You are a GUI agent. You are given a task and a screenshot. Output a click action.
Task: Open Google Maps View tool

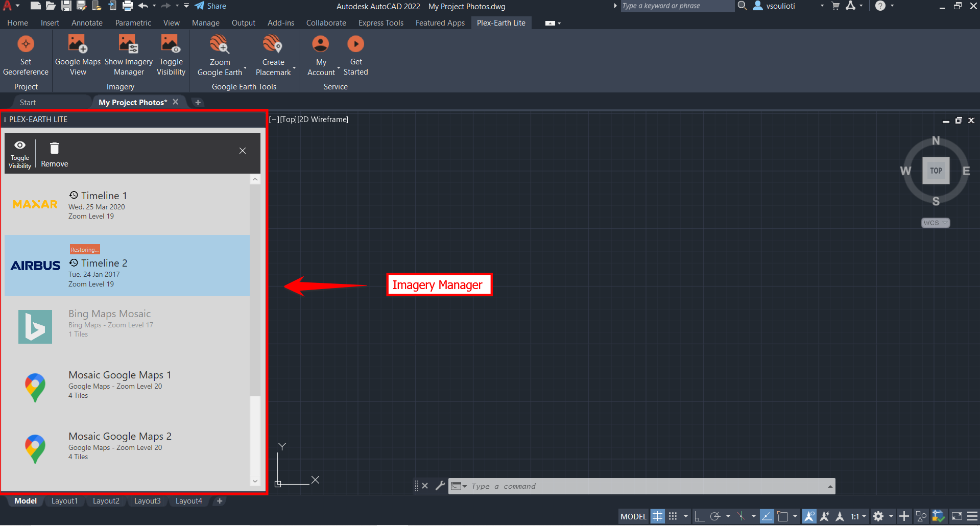(x=78, y=55)
